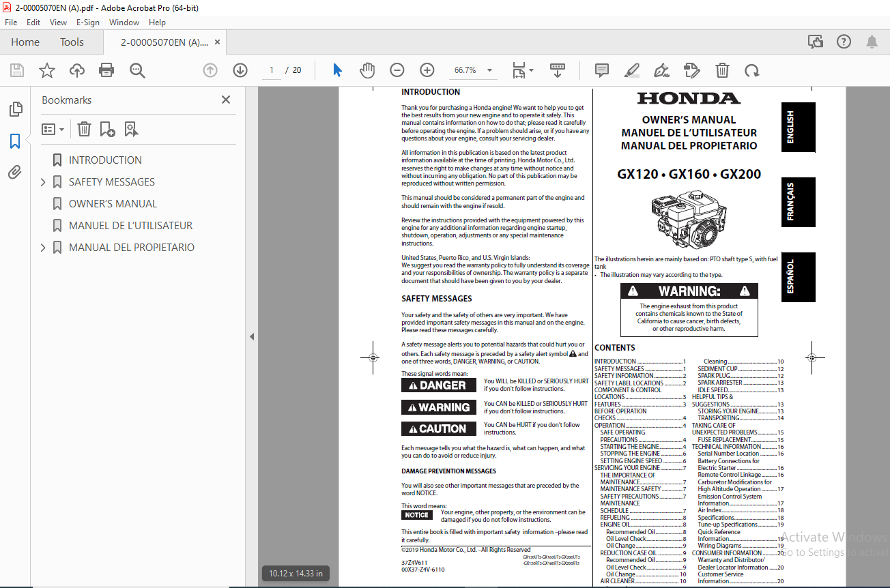Viewport: 890px width, 588px height.
Task: Close the 2-00005070EN document tab
Action: click(218, 42)
